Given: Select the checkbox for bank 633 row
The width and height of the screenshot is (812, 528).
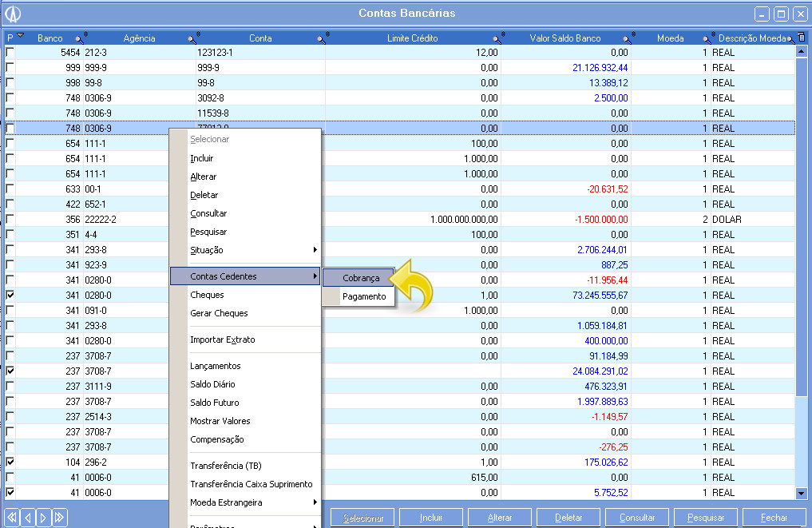Looking at the screenshot, I should [10, 189].
